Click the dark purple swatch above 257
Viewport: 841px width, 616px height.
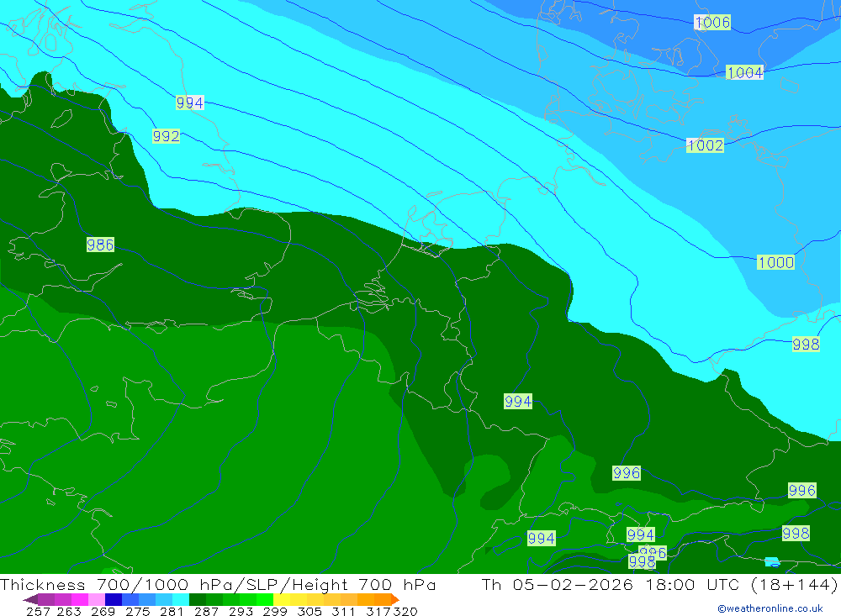coord(45,599)
